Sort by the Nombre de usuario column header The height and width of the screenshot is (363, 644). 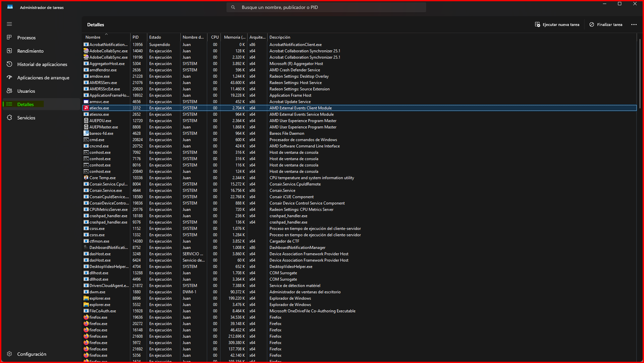(194, 37)
